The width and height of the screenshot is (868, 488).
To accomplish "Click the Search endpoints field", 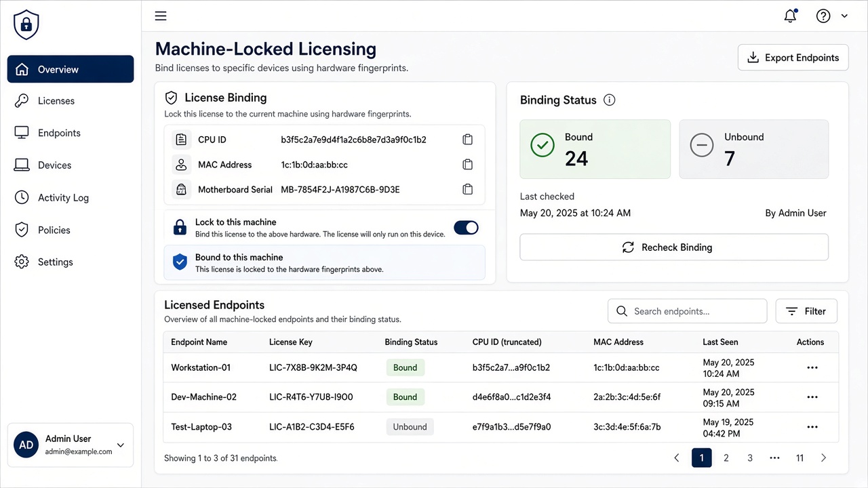I will pyautogui.click(x=688, y=311).
